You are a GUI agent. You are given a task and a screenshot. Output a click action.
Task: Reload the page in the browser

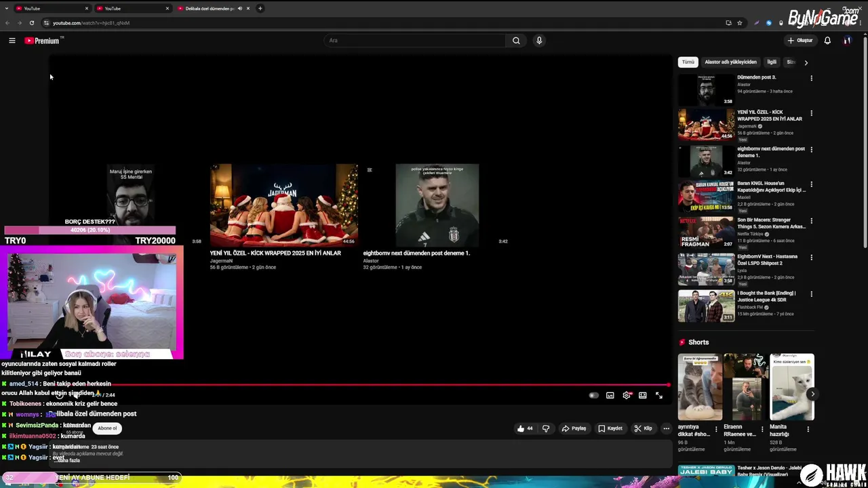click(31, 23)
